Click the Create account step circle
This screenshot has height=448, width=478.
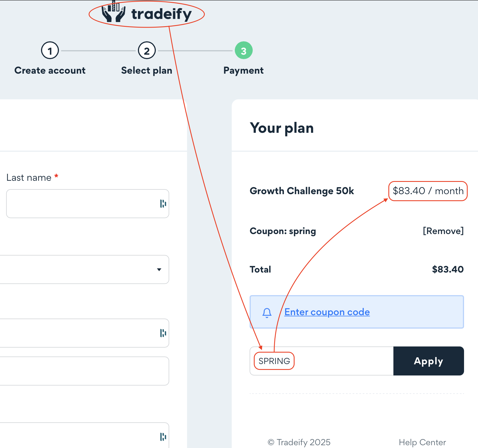tap(50, 50)
